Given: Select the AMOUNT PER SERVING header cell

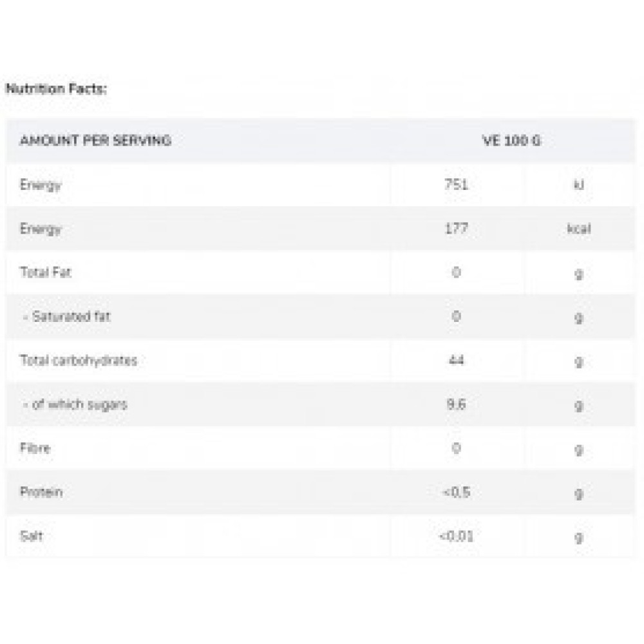Looking at the screenshot, I should [95, 140].
